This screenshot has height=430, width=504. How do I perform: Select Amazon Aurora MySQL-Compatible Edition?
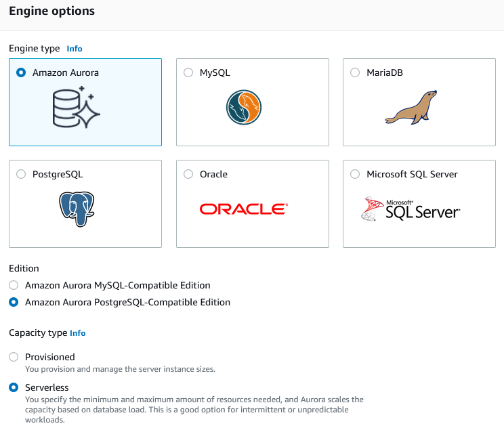click(x=14, y=285)
